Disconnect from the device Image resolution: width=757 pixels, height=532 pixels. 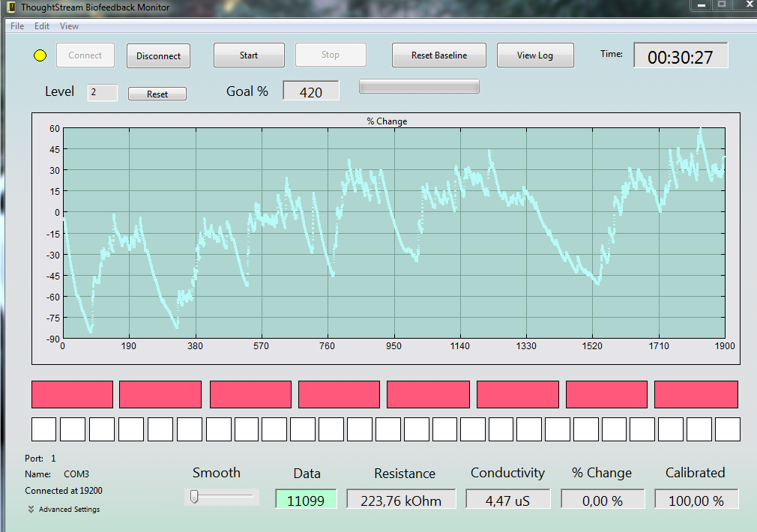pos(158,55)
